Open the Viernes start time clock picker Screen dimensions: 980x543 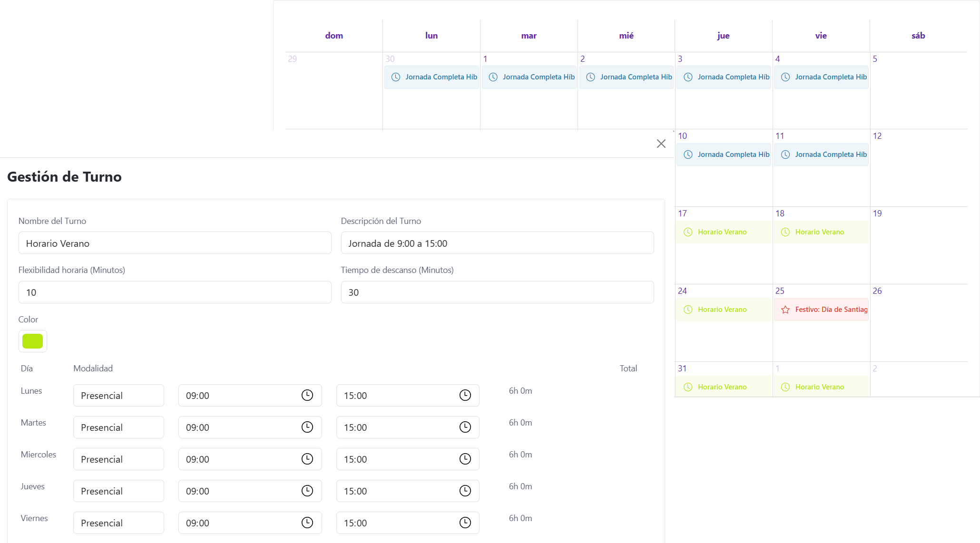pyautogui.click(x=307, y=523)
